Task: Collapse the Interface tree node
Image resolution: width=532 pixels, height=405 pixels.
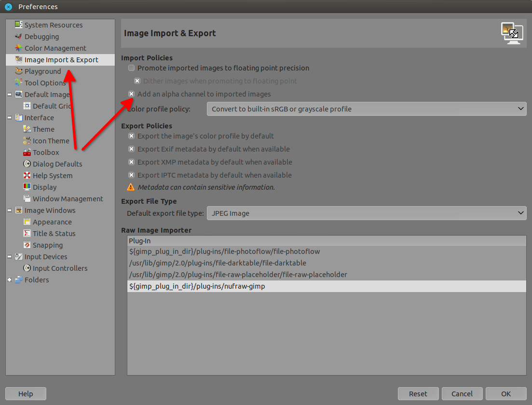Action: click(10, 117)
